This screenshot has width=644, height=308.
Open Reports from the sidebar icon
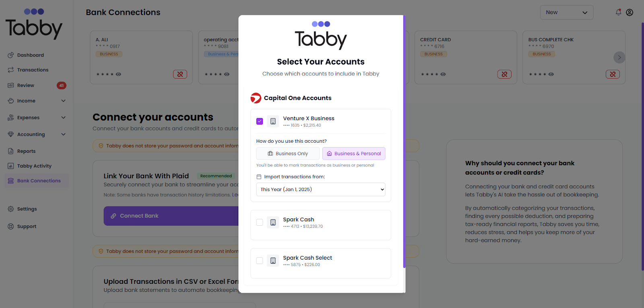[x=10, y=151]
